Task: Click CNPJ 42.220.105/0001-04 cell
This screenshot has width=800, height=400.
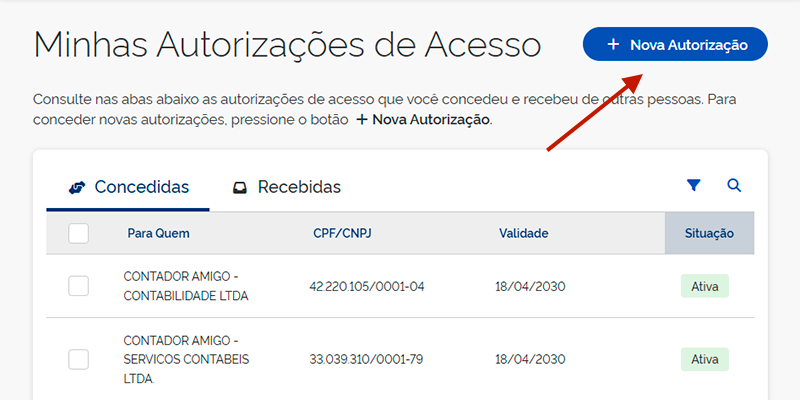Action: tap(367, 286)
